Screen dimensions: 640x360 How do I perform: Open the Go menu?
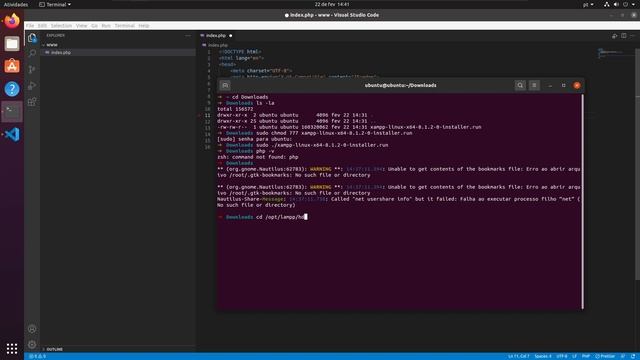point(94,26)
